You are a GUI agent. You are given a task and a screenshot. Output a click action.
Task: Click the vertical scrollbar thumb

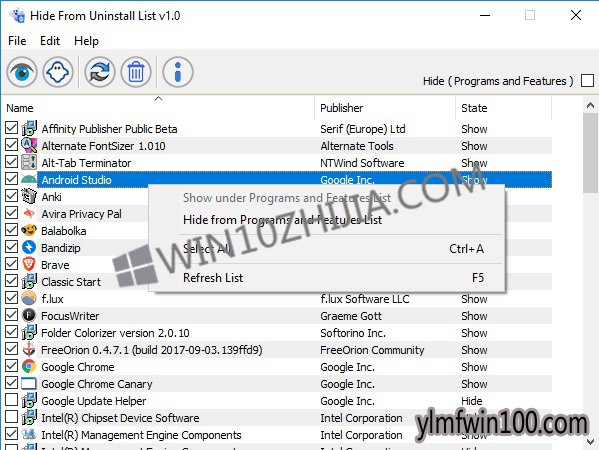pyautogui.click(x=591, y=153)
